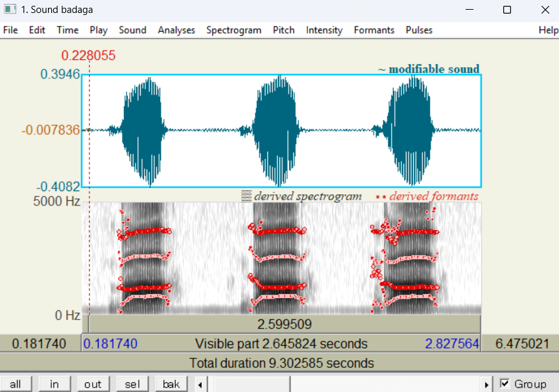Viewport: 559px width, 392px height.
Task: Open the Time menu
Action: (67, 30)
